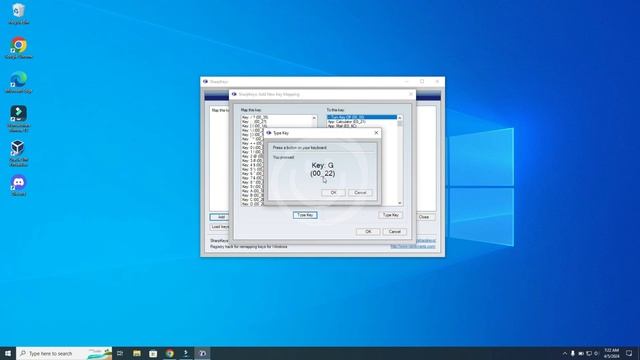Click Cancel in Add New Key Mapping dialog
640x360 pixels.
[x=395, y=232]
